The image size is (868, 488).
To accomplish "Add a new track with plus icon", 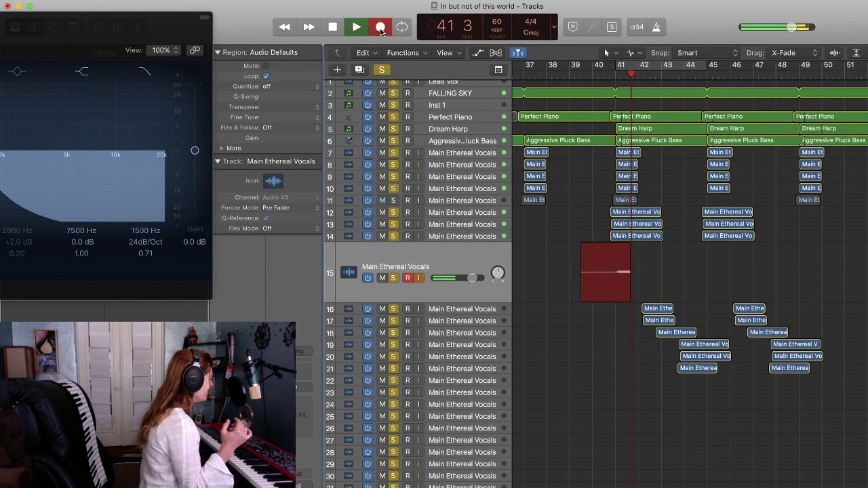I will click(337, 70).
